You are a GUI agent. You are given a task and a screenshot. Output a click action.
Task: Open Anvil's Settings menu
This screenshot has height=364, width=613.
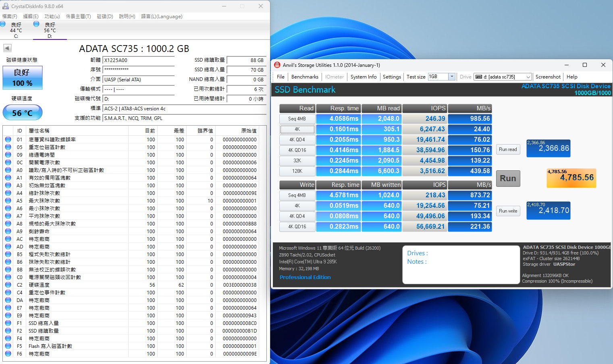392,77
